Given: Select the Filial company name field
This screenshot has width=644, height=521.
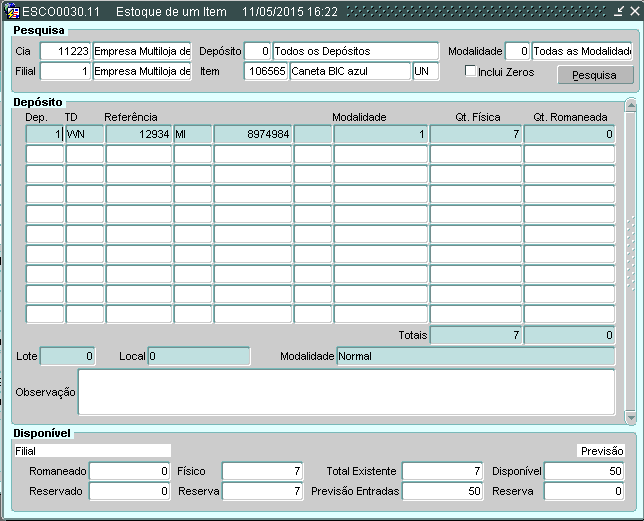Looking at the screenshot, I should tap(142, 71).
